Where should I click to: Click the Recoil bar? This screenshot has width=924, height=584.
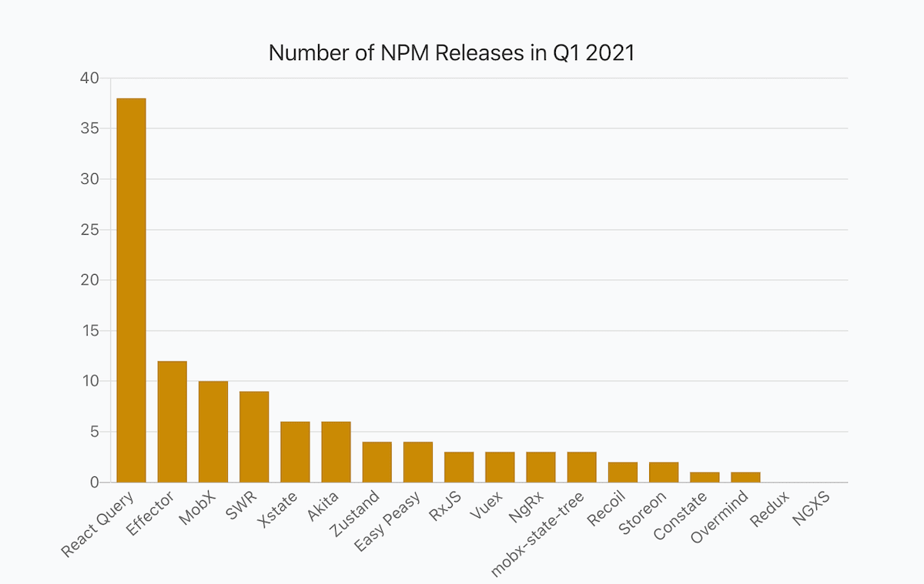point(623,472)
